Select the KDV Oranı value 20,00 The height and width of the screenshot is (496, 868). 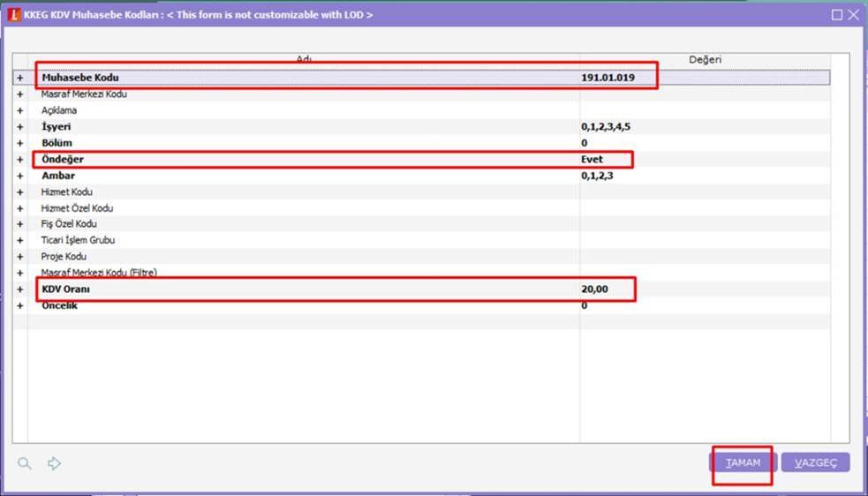[x=594, y=289]
